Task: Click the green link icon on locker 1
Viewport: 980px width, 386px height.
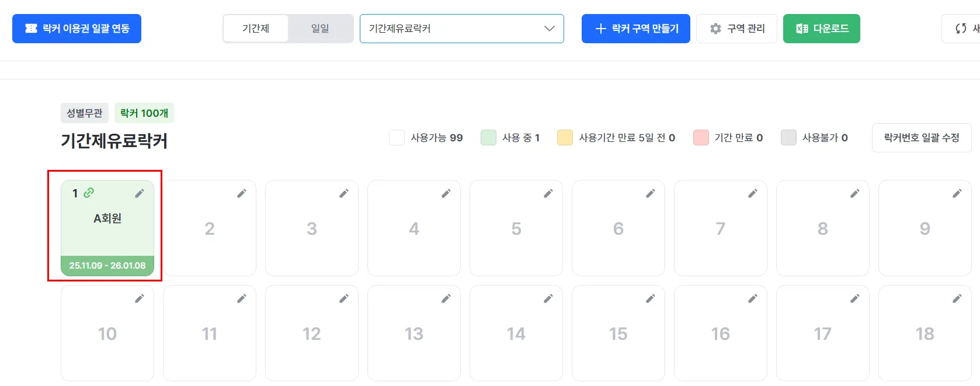Action: [89, 193]
